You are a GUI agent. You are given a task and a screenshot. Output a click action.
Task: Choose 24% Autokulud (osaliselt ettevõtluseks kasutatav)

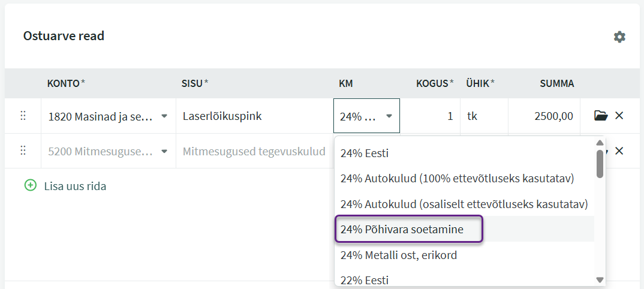[x=465, y=204]
